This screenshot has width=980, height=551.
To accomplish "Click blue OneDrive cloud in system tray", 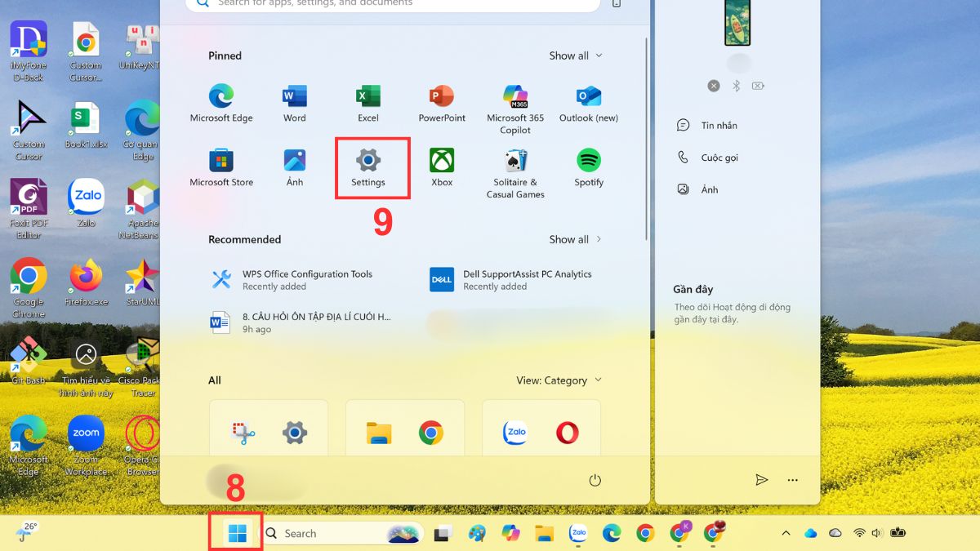I will [810, 533].
